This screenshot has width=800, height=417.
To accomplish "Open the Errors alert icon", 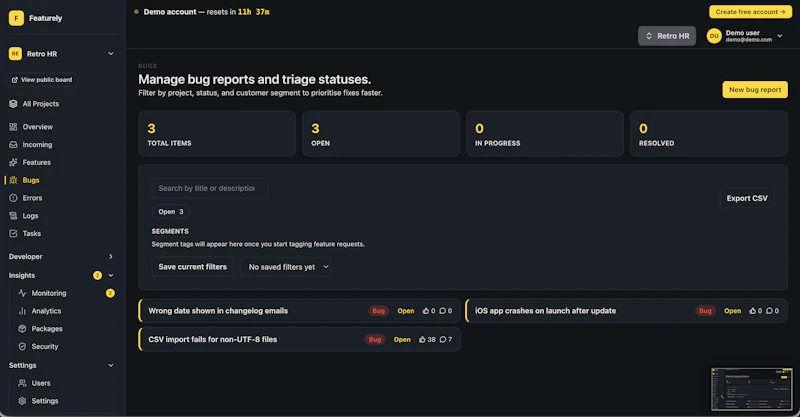I will 13,198.
